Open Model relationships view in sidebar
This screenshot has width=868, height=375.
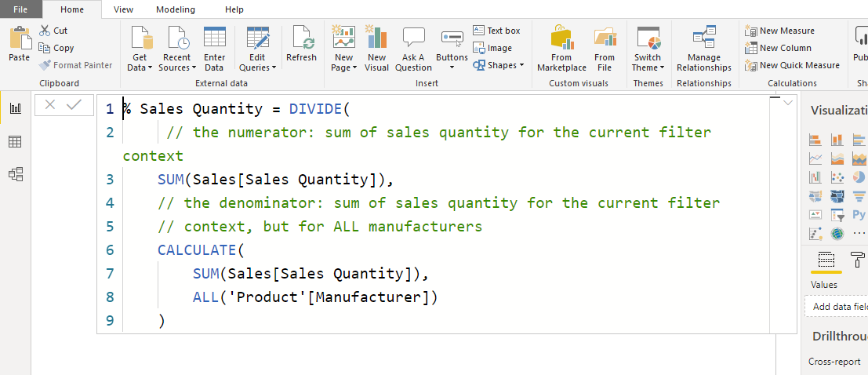point(15,174)
